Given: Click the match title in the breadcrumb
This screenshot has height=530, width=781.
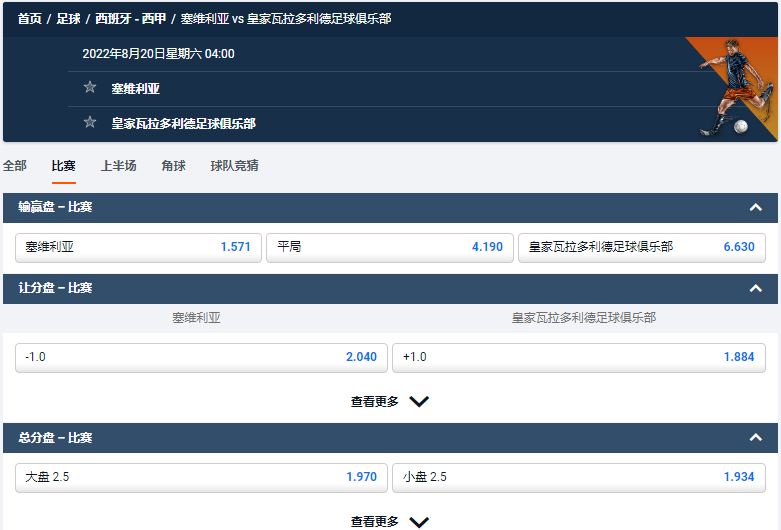Looking at the screenshot, I should [x=286, y=19].
